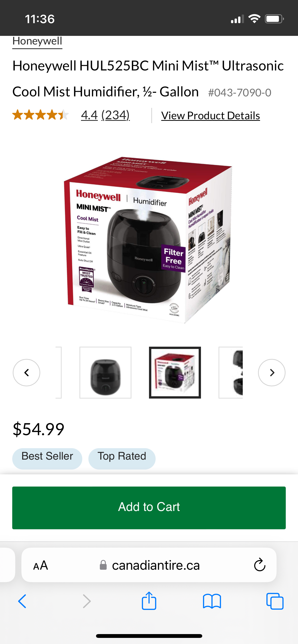The height and width of the screenshot is (644, 298).
Task: Tap the lock icon beside canadiantire.ca
Action: (x=103, y=565)
